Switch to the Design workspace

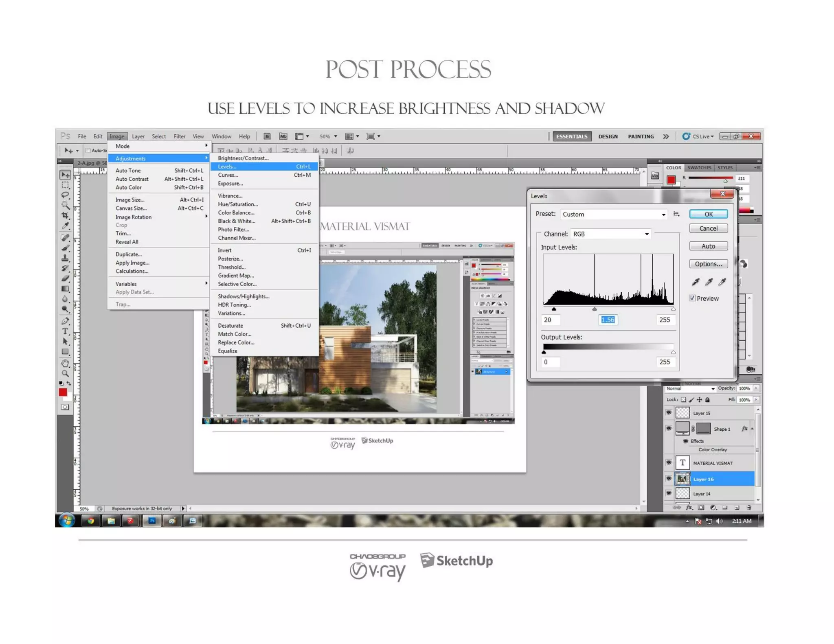pos(608,136)
